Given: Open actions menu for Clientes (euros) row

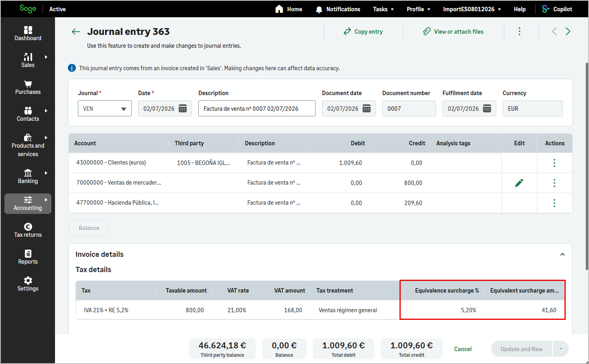Looking at the screenshot, I should [554, 163].
